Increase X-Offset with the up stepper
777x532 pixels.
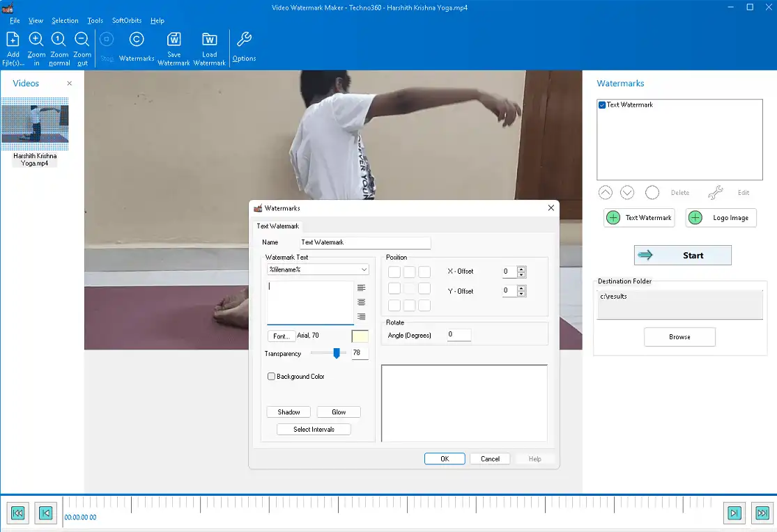[x=521, y=269]
